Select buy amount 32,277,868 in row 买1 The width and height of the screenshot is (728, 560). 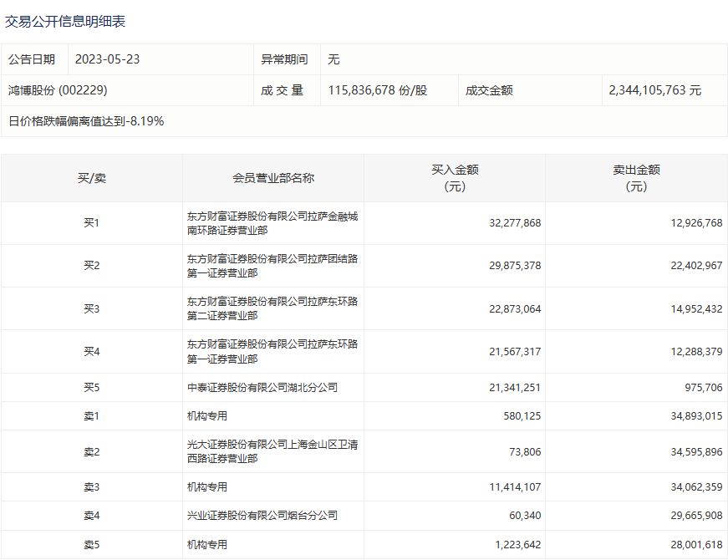[x=515, y=223]
